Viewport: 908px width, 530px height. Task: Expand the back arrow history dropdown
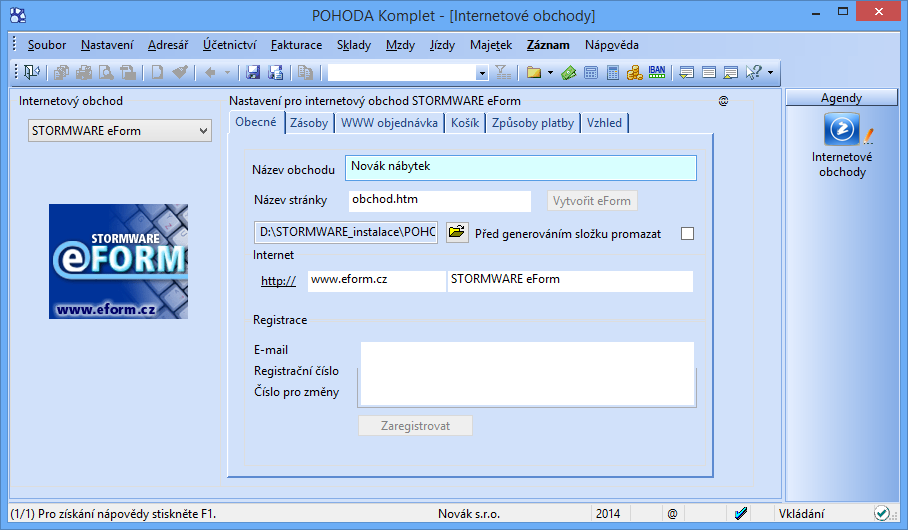point(227,72)
